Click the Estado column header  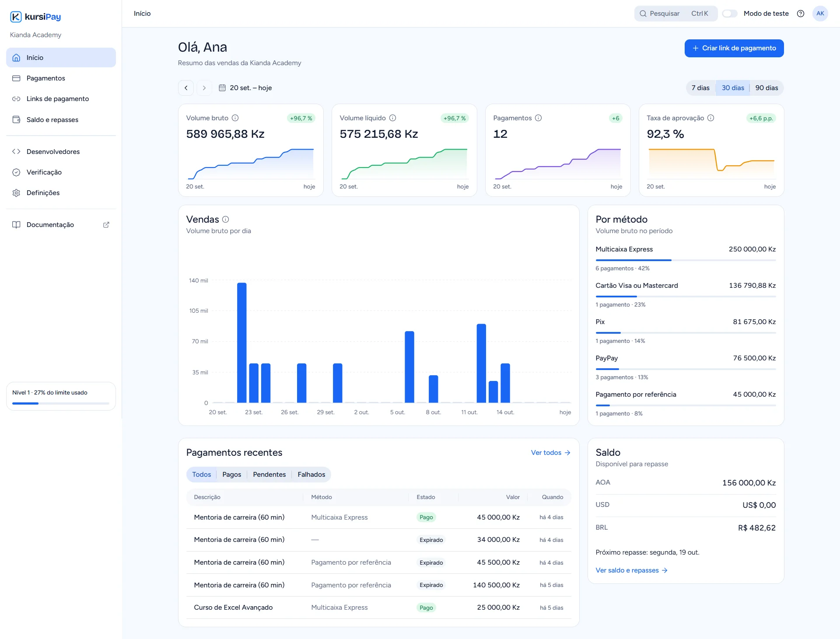pos(426,497)
